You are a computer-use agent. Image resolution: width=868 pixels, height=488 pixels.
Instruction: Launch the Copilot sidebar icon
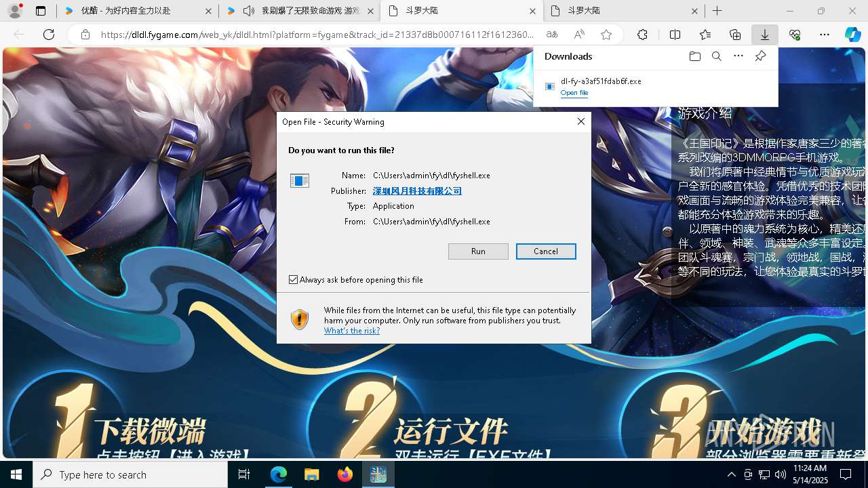coord(852,35)
